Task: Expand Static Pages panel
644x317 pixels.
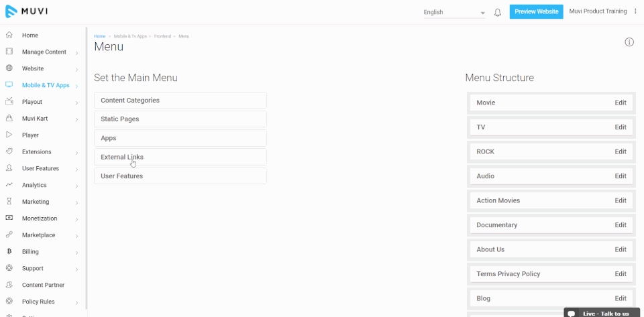Action: pos(180,119)
